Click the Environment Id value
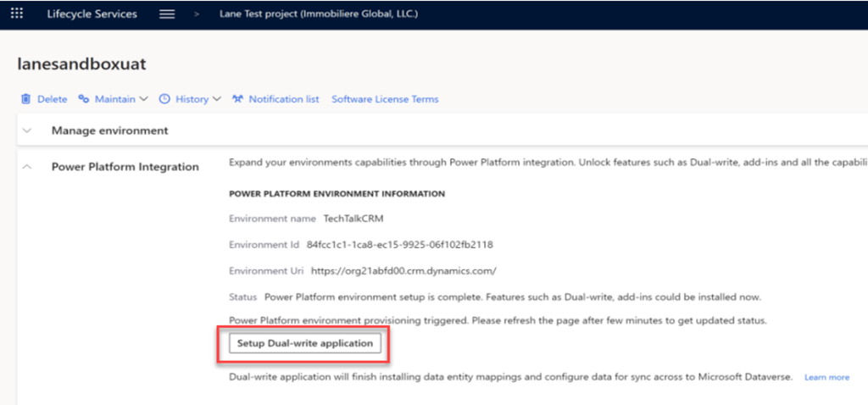The image size is (868, 405). [x=399, y=245]
